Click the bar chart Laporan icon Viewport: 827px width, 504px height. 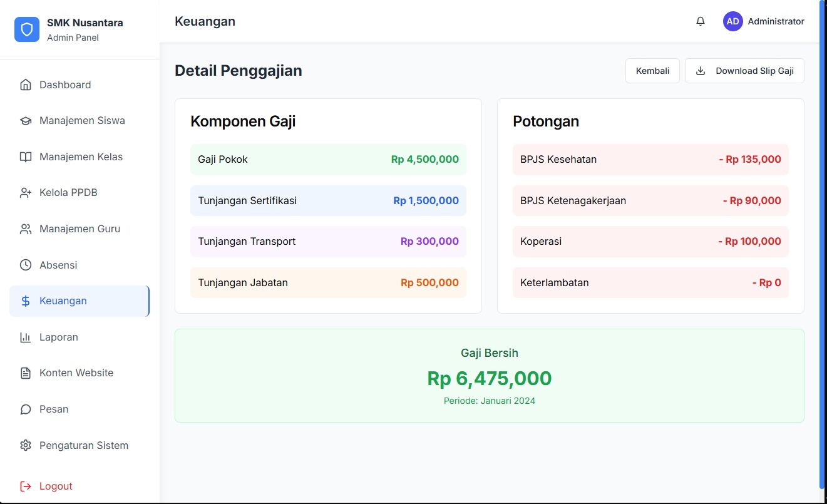[x=26, y=337]
